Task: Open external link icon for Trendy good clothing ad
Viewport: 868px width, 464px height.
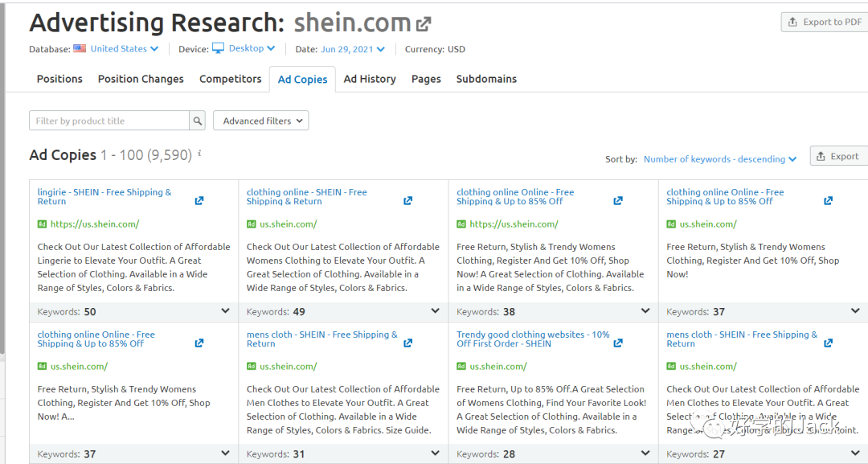Action: pyautogui.click(x=618, y=343)
